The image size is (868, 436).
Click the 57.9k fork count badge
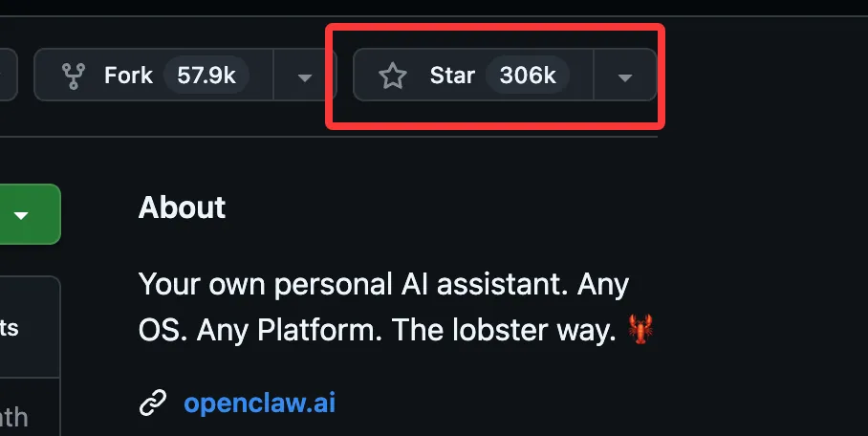tap(206, 76)
